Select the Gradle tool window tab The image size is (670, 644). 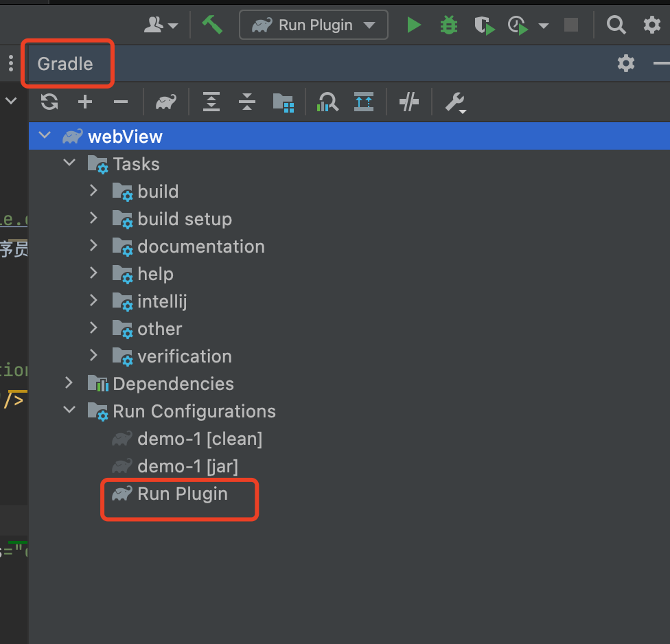(65, 64)
